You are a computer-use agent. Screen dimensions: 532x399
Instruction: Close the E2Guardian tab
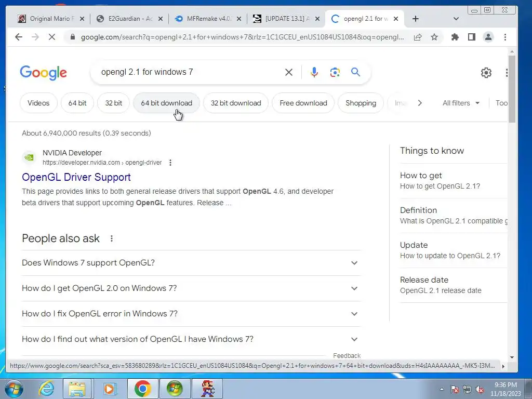pos(161,19)
